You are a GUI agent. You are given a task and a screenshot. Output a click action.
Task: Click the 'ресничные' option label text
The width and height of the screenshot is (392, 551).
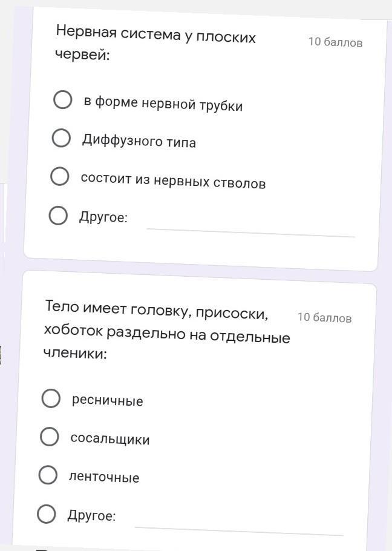pos(107,401)
